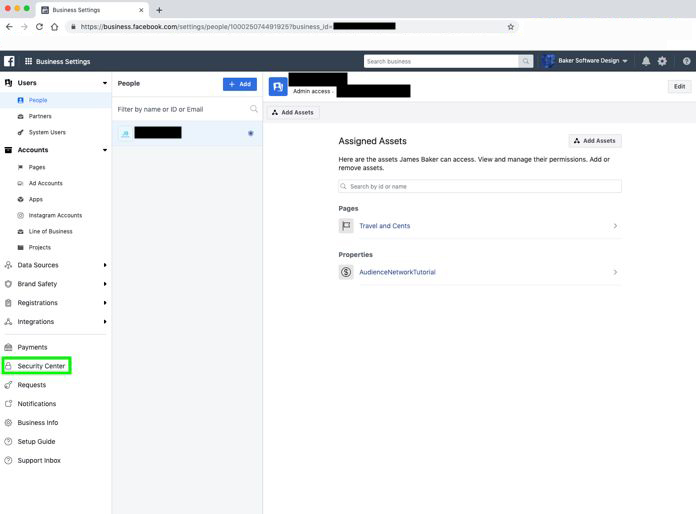Expand Integrations section
This screenshot has width=696, height=514.
[105, 321]
